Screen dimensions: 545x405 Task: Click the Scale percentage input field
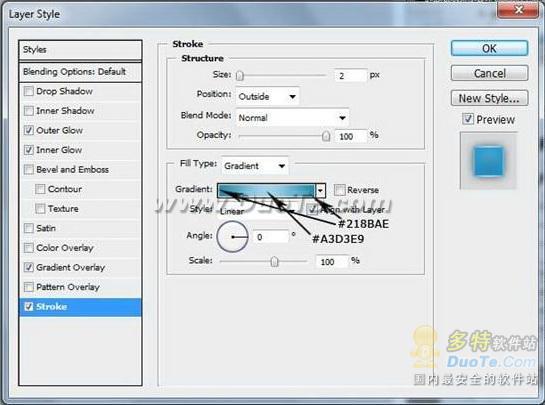pos(332,261)
